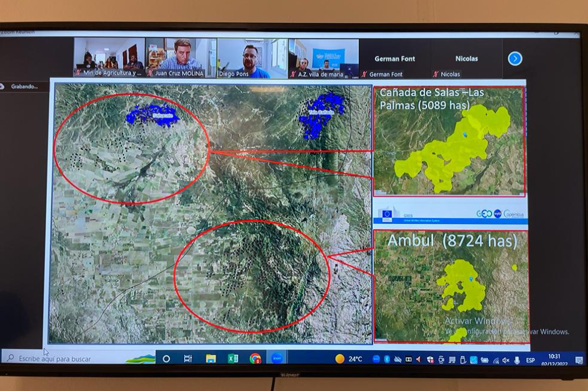Open the notification center icon
The height and width of the screenshot is (391, 588).
coord(579,361)
